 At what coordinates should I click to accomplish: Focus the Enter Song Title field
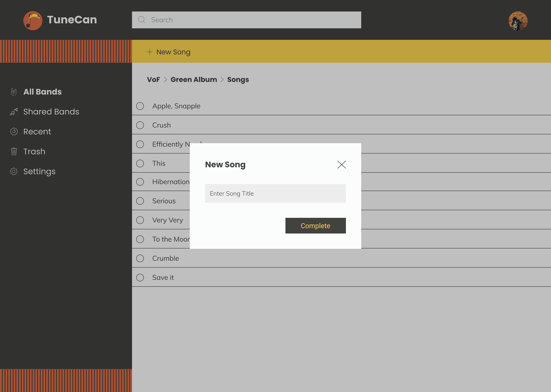[x=275, y=193]
